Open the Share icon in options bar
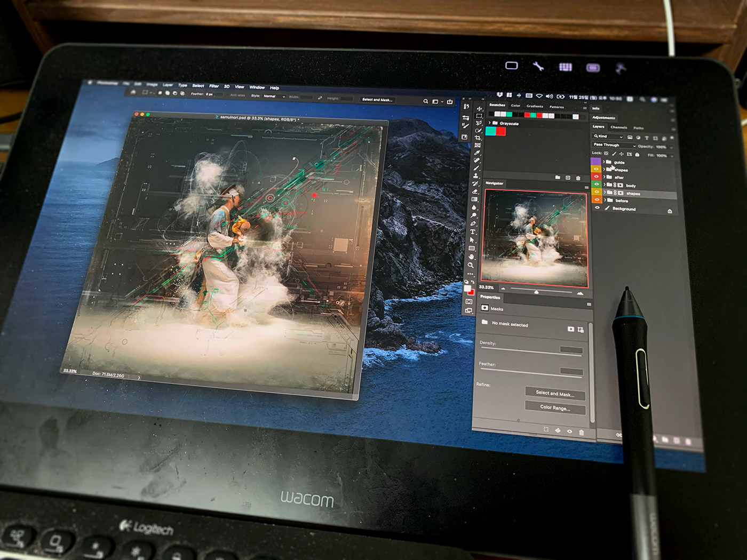 pos(450,101)
